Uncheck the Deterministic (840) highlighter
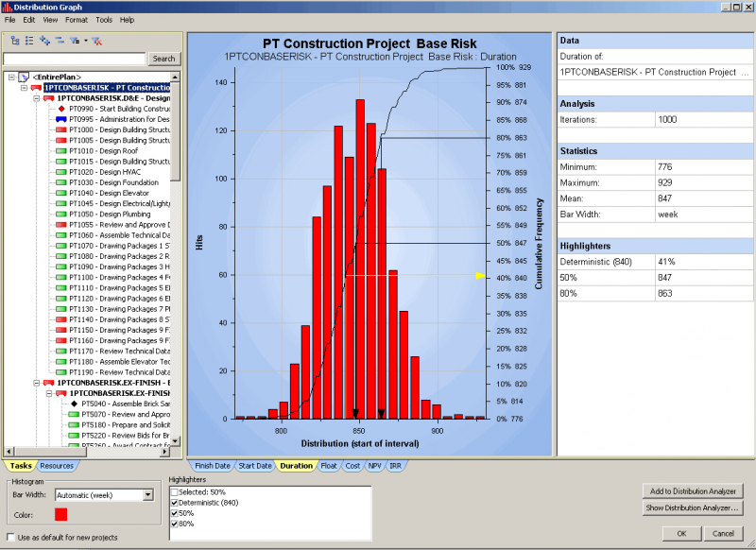 (x=175, y=503)
